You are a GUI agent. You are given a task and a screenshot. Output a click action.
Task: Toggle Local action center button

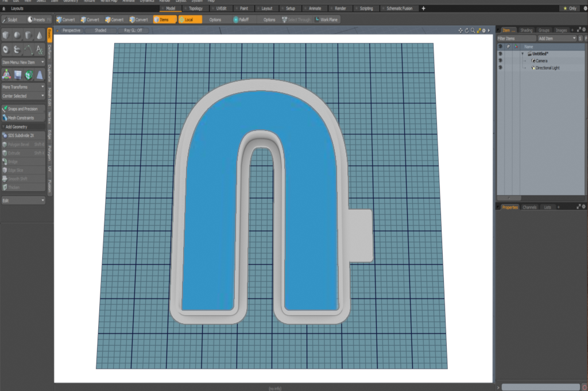(x=189, y=20)
